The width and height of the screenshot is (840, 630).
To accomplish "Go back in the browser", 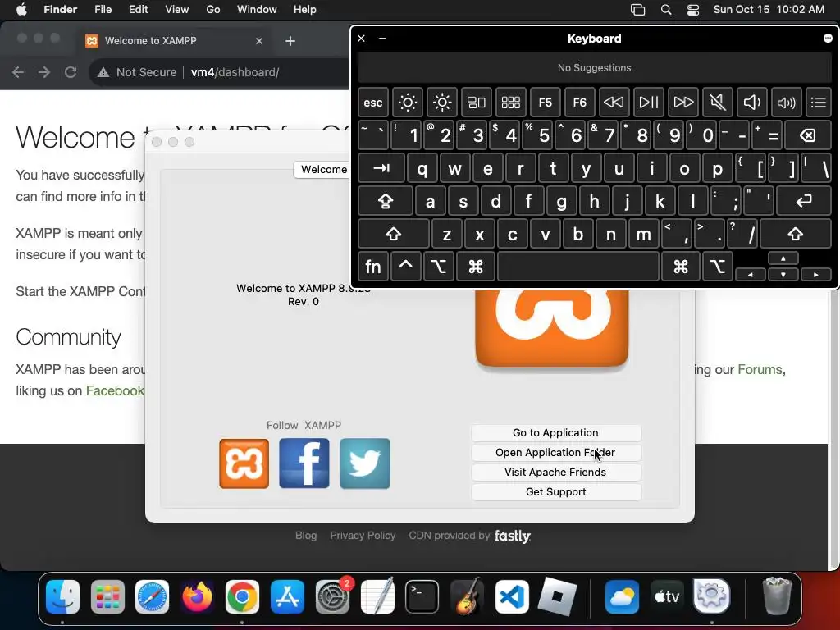I will coord(18,72).
